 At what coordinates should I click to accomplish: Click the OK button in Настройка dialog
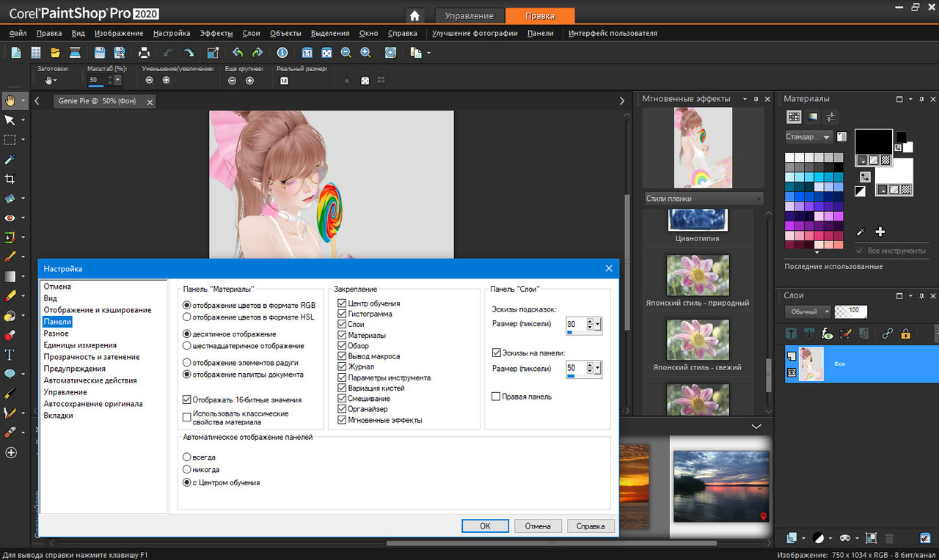(x=485, y=526)
